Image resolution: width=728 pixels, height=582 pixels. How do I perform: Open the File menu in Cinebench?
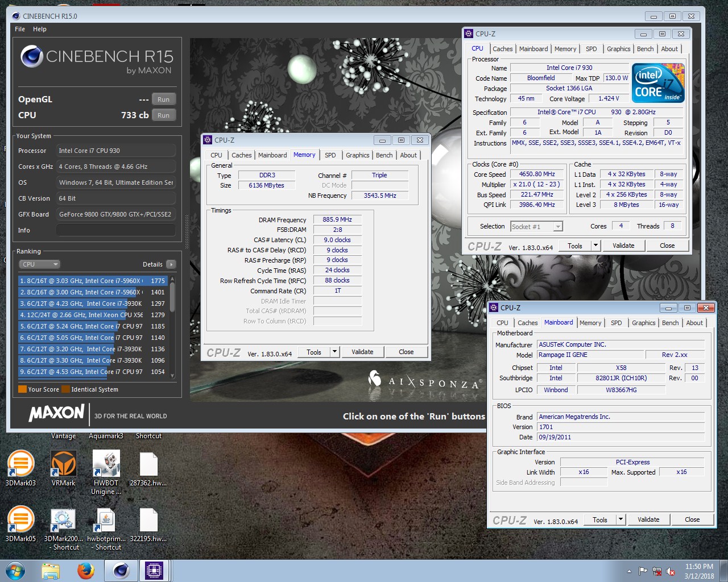[20, 29]
